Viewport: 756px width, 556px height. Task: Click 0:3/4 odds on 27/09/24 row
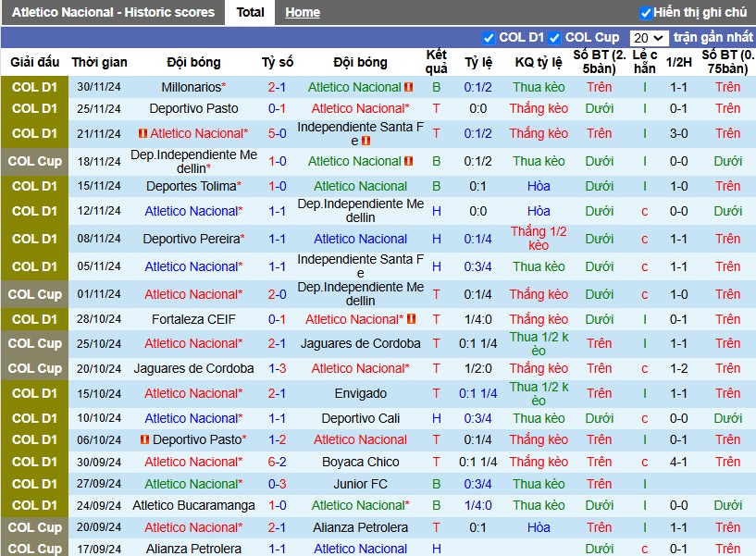point(477,484)
